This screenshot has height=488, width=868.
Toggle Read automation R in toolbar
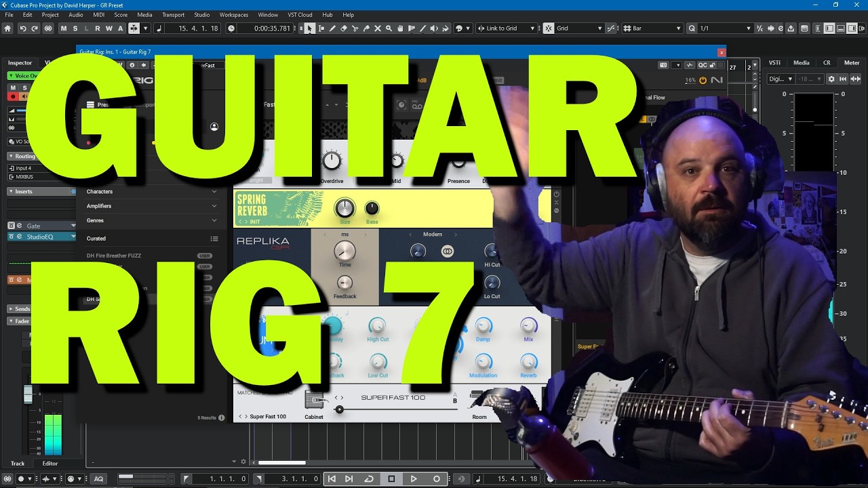click(98, 28)
